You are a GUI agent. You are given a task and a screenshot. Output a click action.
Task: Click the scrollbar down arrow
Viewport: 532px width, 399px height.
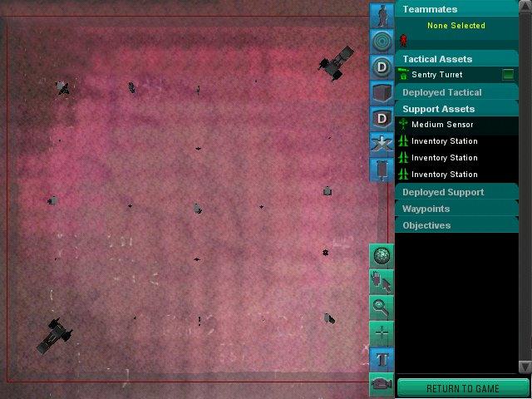(525, 367)
